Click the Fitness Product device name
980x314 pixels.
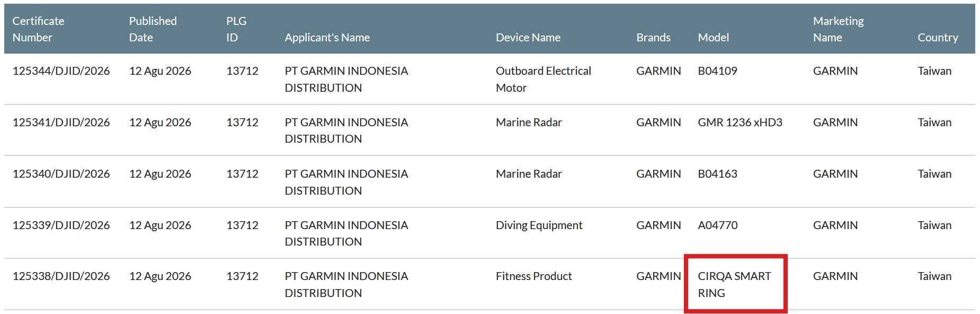533,276
